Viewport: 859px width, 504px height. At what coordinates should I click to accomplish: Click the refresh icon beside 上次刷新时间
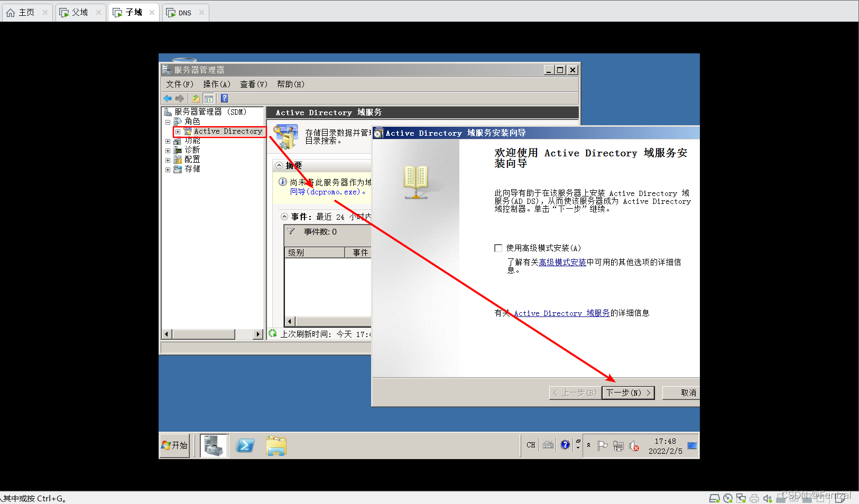pos(273,333)
